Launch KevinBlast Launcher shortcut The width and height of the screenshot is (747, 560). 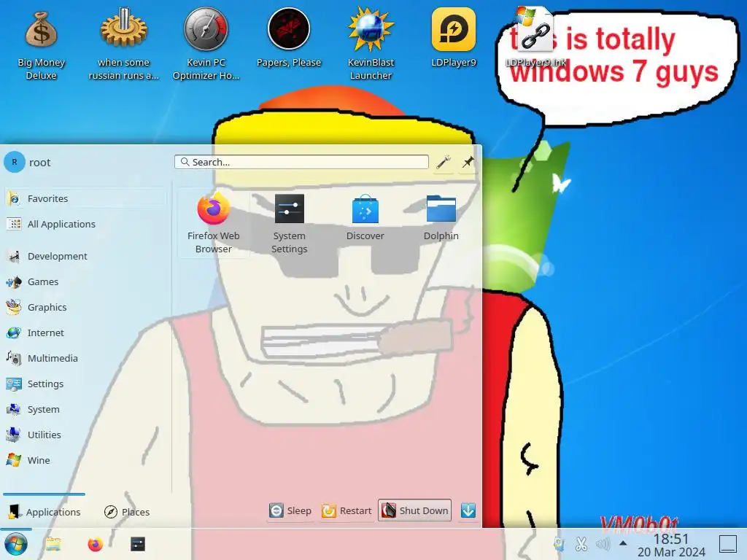point(371,44)
